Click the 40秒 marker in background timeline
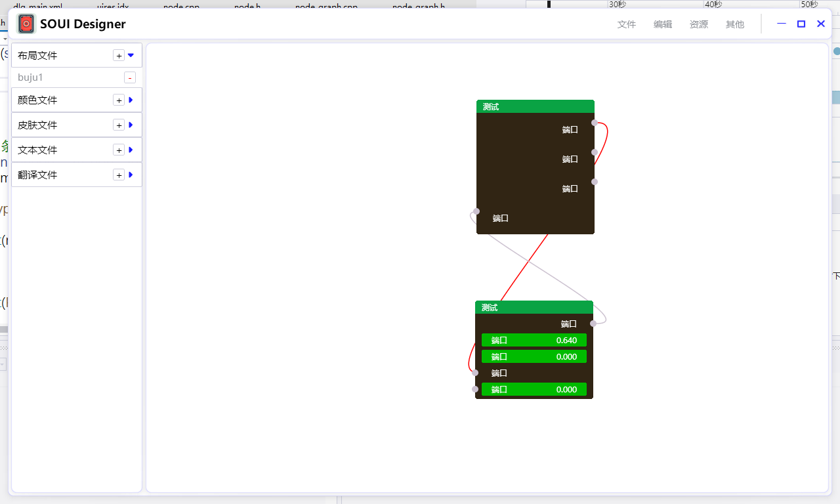 pos(713,4)
